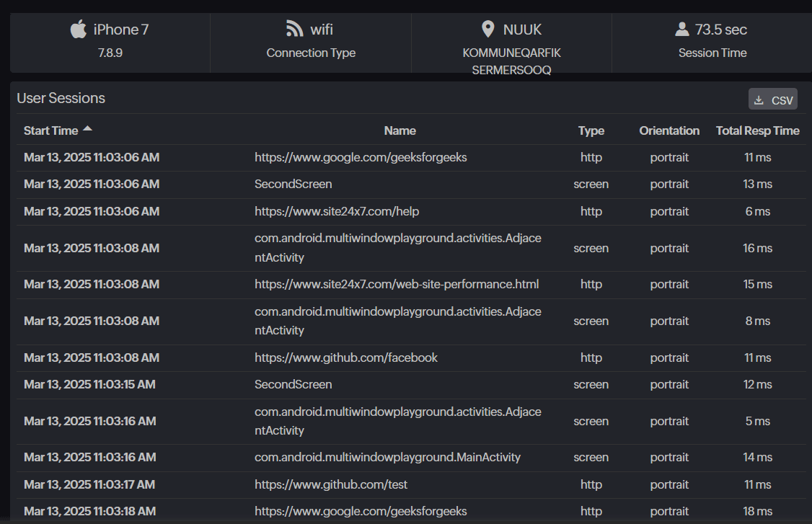Click the iPhone 7 device label

pyautogui.click(x=121, y=30)
